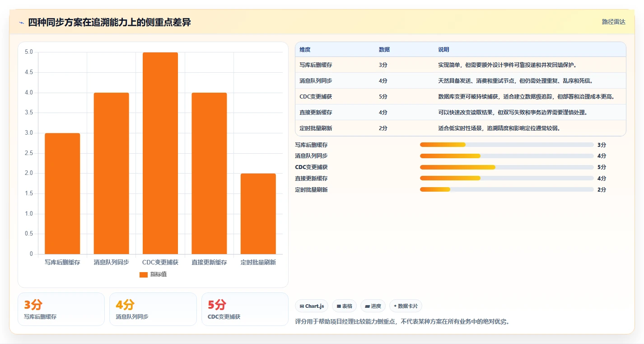The width and height of the screenshot is (644, 344).
Task: Click the title 四种同步方案在追溯能力上的侧重点差异
Action: click(109, 23)
